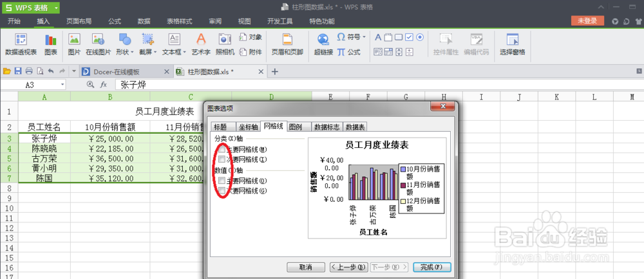Insert a picture with 图片 icon
The height and width of the screenshot is (279, 644).
click(x=74, y=44)
